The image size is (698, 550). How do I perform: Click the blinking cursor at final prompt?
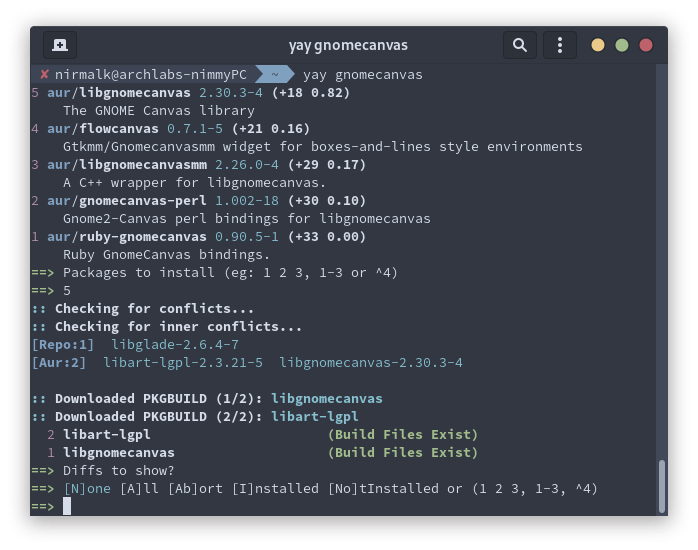(x=67, y=506)
